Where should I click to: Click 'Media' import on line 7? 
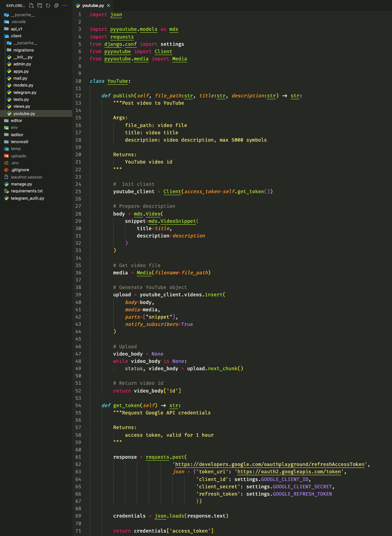[179, 59]
